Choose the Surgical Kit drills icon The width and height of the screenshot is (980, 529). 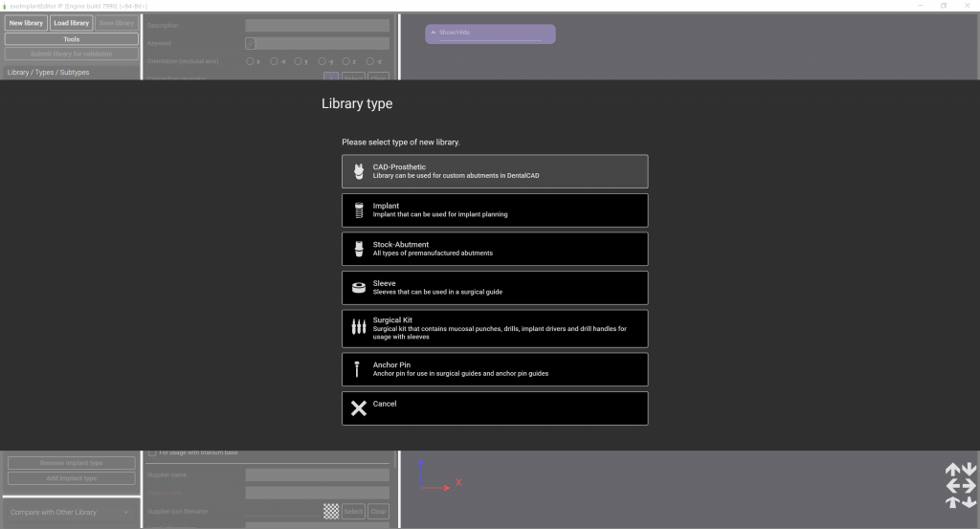[x=359, y=328]
